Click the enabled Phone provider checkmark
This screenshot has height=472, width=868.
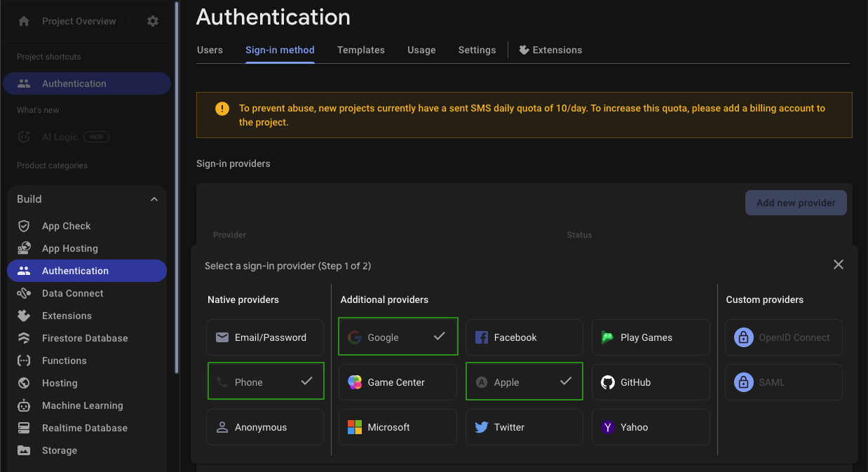(306, 382)
